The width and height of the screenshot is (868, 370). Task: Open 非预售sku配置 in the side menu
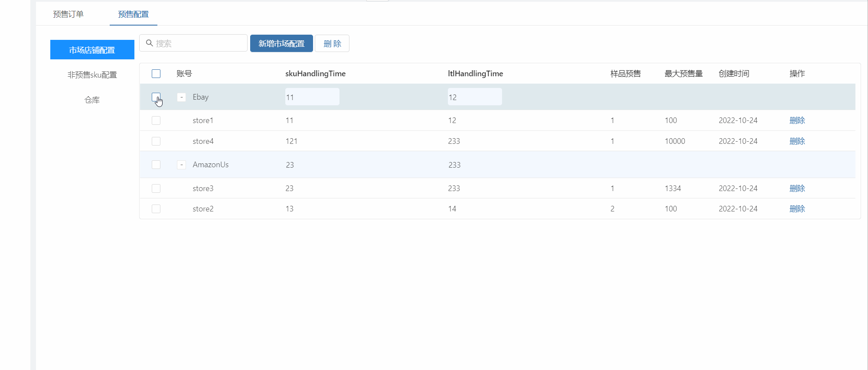point(92,75)
